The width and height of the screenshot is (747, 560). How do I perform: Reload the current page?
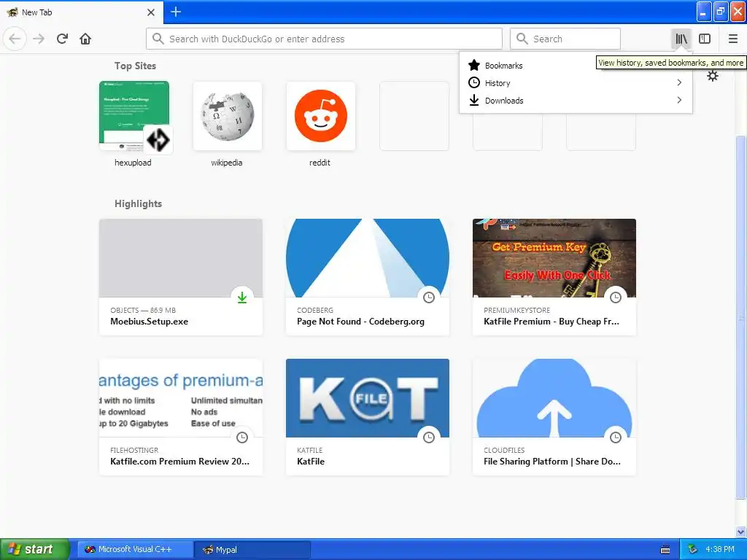click(x=62, y=39)
